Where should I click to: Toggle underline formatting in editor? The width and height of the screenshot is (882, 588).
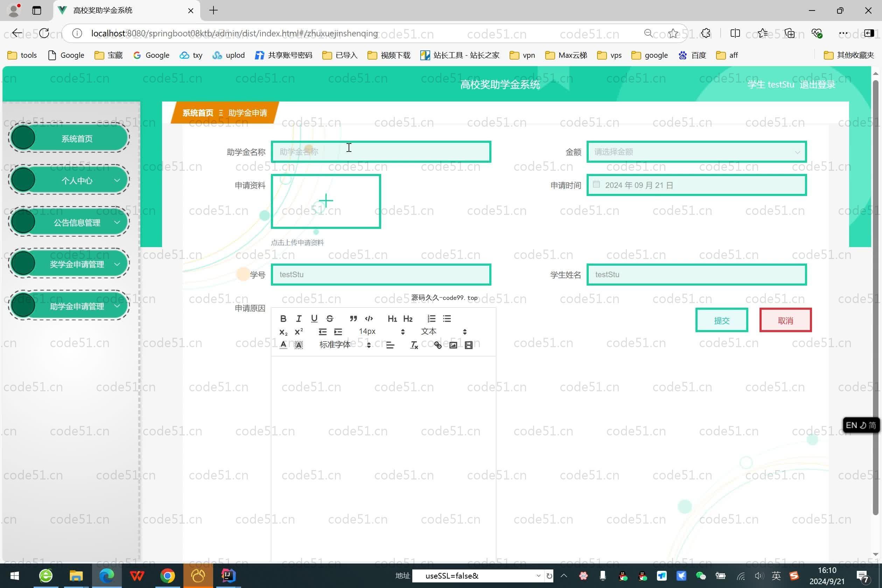point(314,319)
